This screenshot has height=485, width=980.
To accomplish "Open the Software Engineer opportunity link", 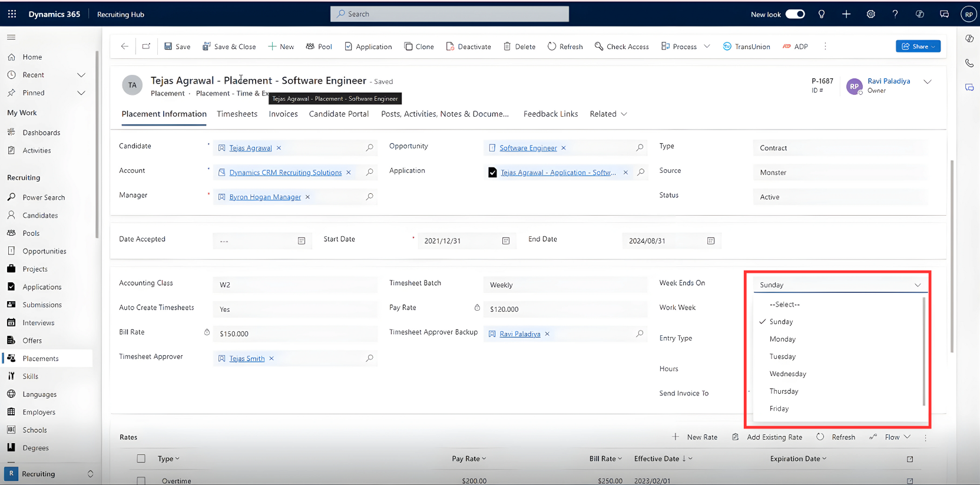I will 528,148.
